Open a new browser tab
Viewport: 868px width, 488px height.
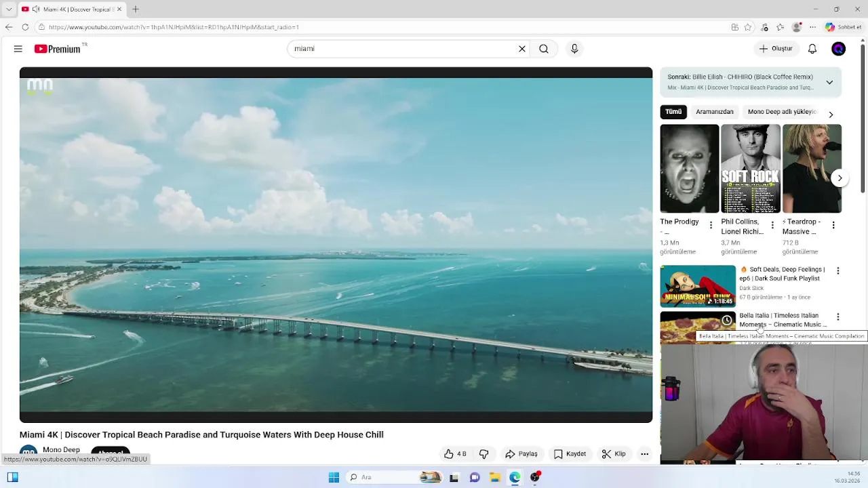(136, 9)
